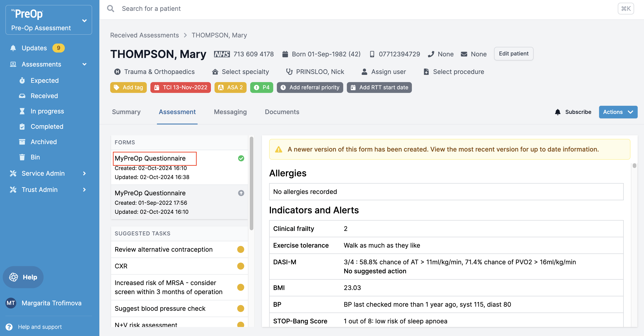Toggle the CXR task status dot

click(x=240, y=266)
